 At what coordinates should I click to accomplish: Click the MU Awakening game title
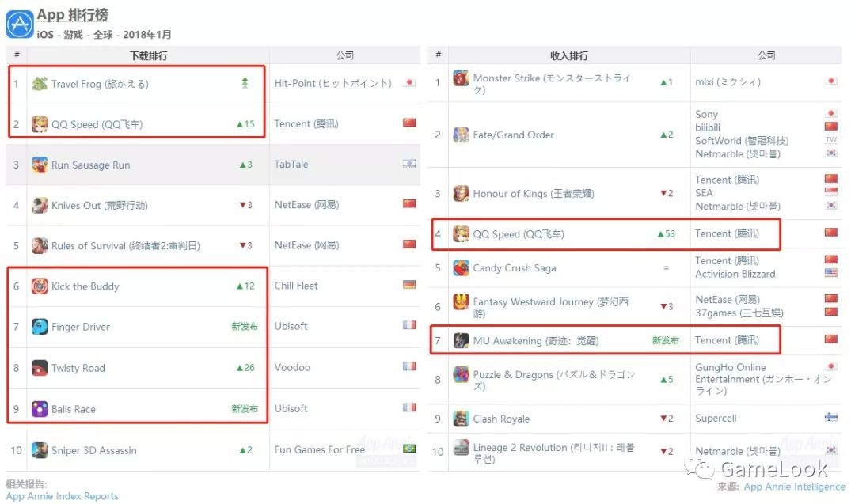tap(536, 341)
